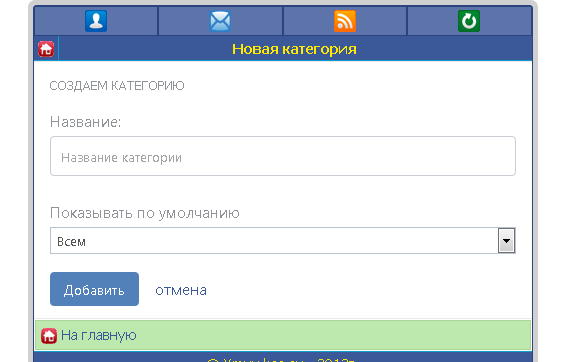Click the отмена link
Image resolution: width=562 pixels, height=362 pixels.
tap(181, 290)
